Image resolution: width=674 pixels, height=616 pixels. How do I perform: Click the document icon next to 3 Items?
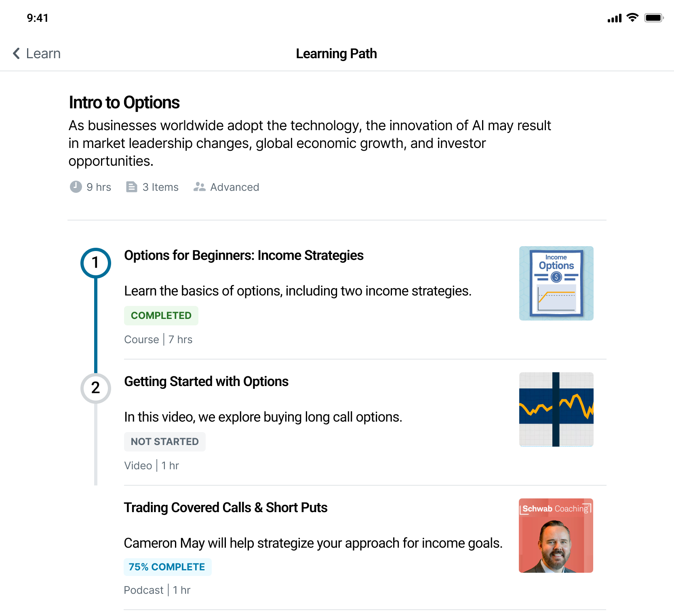pos(132,187)
